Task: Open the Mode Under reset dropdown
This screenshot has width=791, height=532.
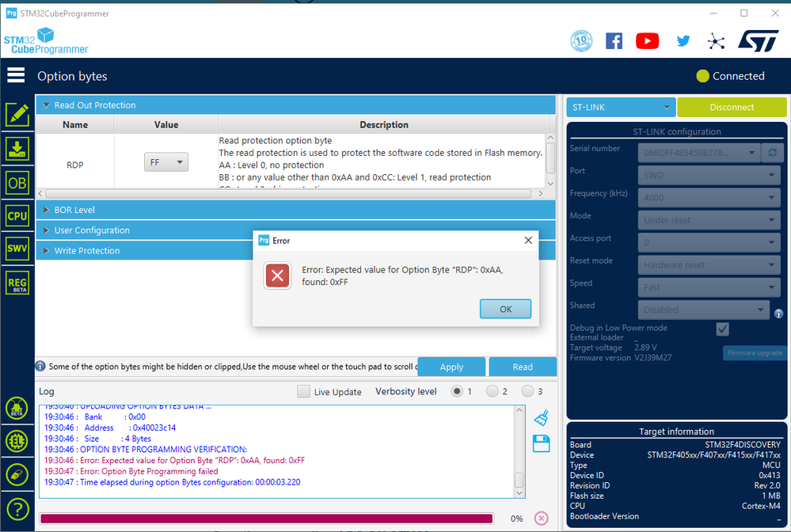Action: (709, 220)
